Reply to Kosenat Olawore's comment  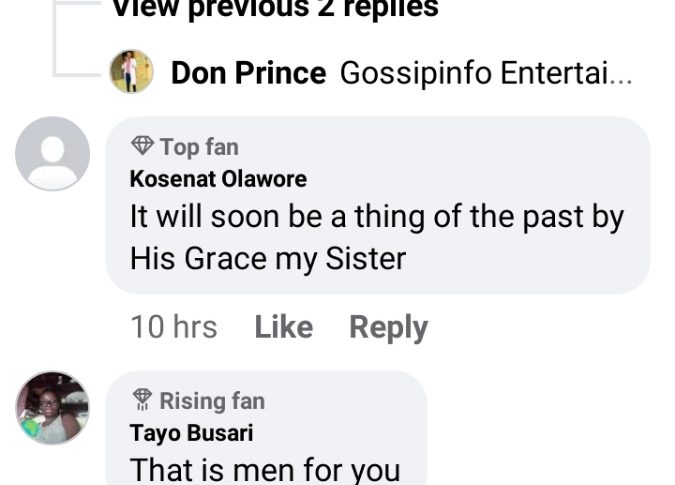pos(388,327)
